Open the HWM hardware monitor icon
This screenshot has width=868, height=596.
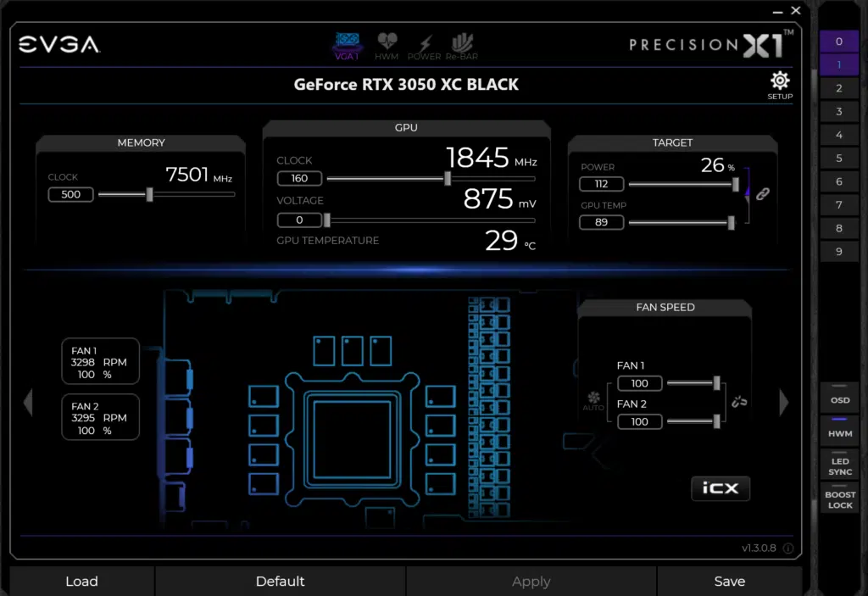pos(387,46)
